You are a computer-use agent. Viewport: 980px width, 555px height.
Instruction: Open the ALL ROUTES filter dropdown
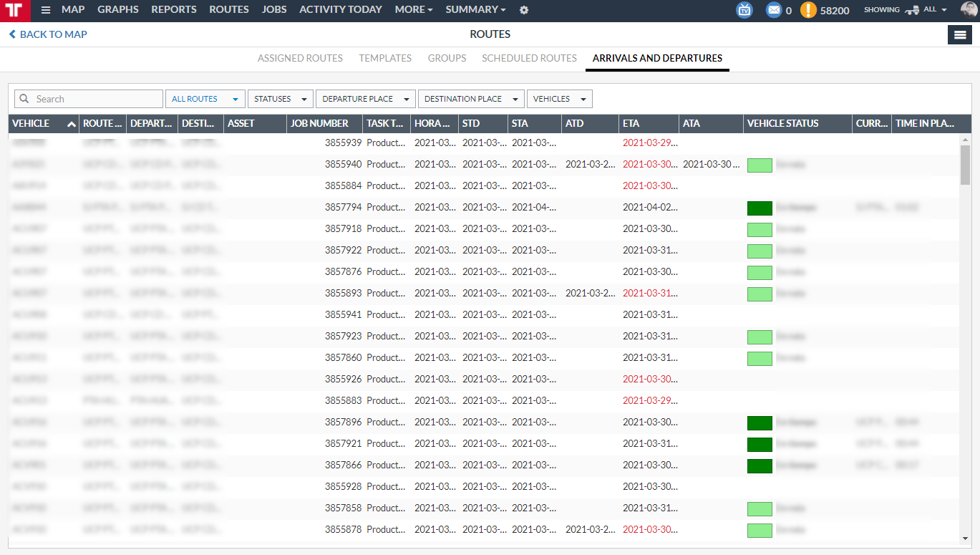tap(205, 99)
